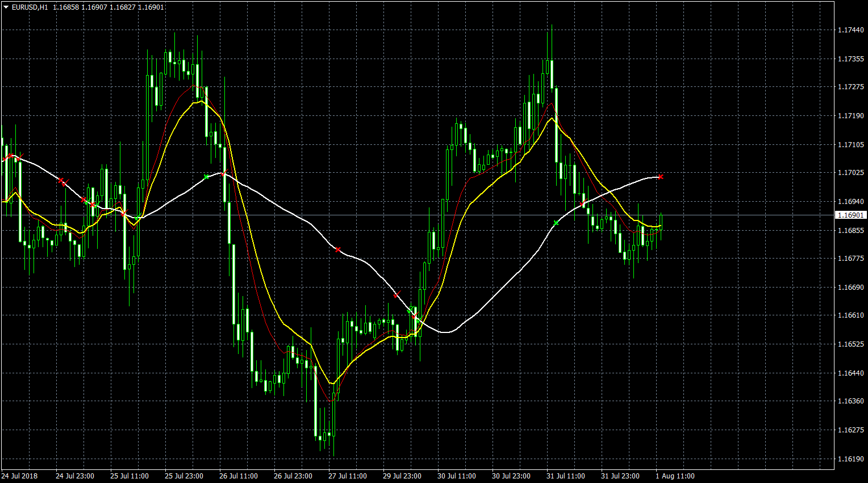Select the 1.16855 price label
This screenshot has width=868, height=483.
click(851, 231)
